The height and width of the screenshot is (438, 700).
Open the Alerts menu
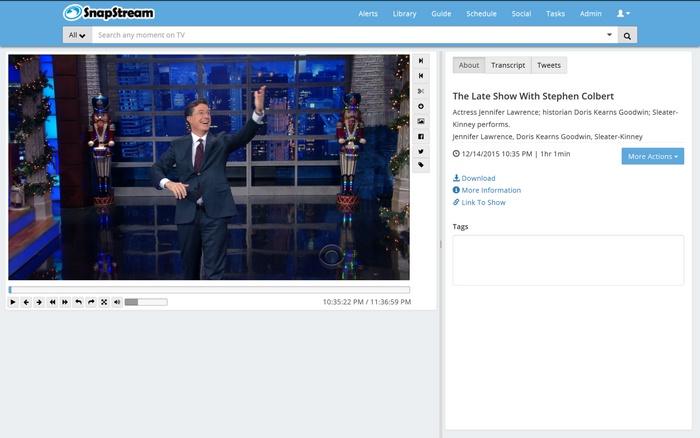coord(368,14)
